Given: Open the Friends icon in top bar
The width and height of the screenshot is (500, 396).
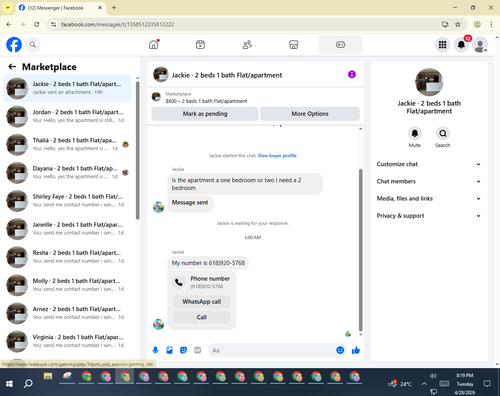Looking at the screenshot, I should 247,44.
